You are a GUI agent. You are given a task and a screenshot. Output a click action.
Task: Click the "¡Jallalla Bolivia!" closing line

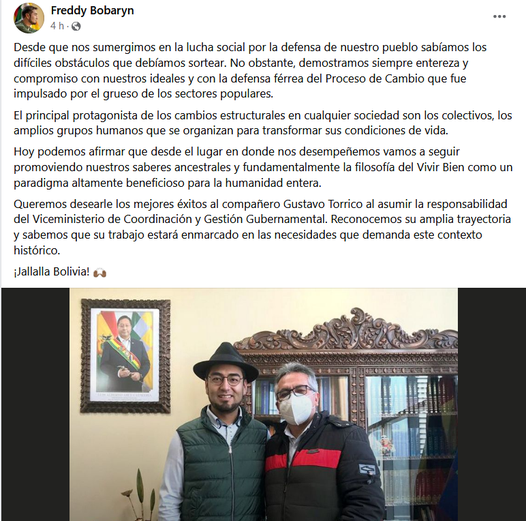pyautogui.click(x=52, y=272)
